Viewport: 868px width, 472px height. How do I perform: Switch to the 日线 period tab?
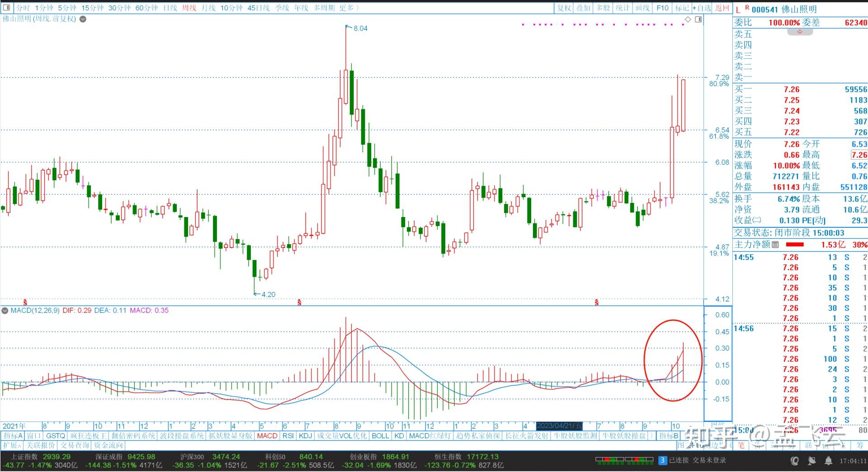tap(170, 8)
